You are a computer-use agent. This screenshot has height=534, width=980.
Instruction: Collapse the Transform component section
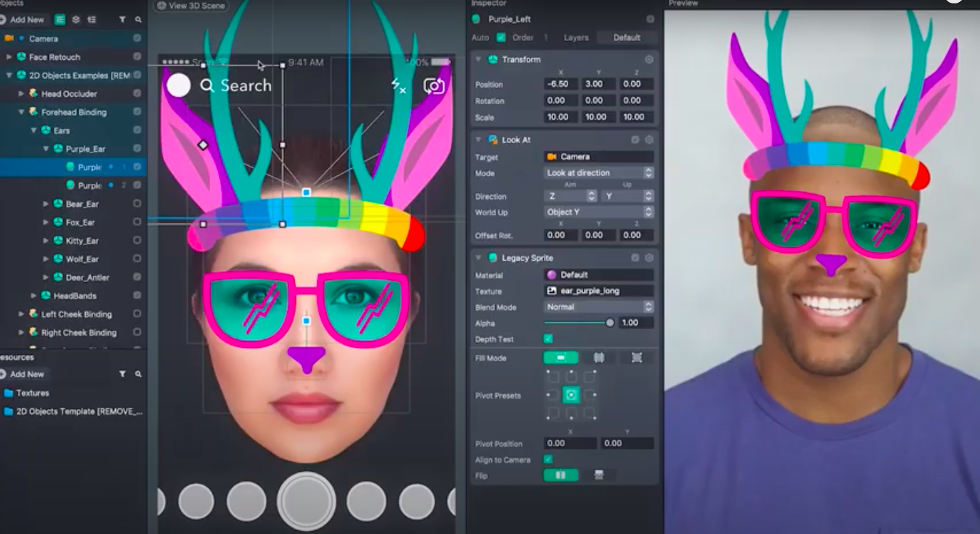[x=478, y=59]
